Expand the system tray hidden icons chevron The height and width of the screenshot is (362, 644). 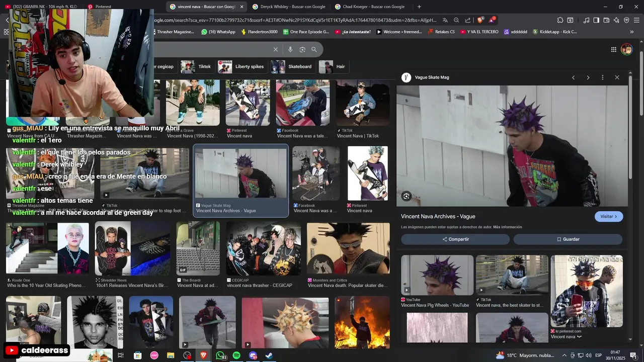[564, 355]
